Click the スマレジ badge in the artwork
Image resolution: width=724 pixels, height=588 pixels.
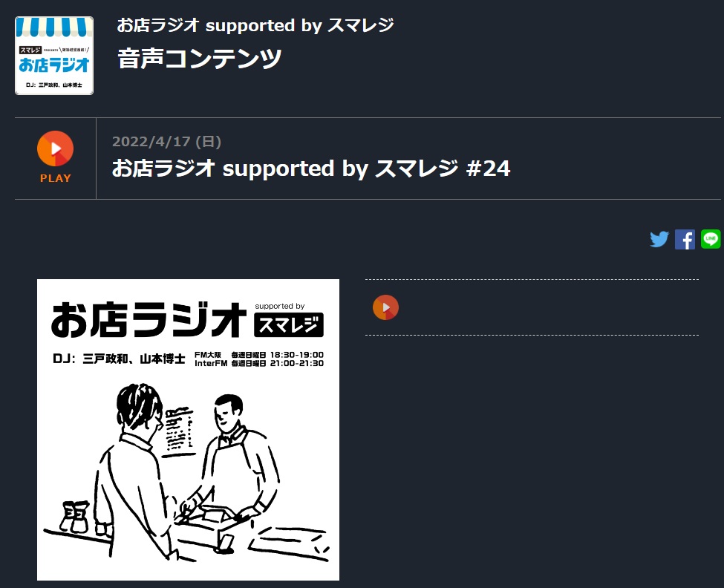(289, 325)
